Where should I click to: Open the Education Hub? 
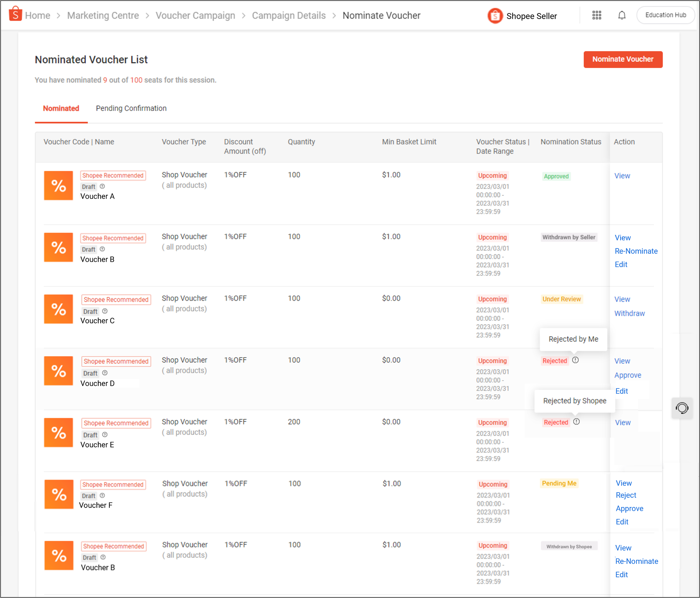point(665,14)
